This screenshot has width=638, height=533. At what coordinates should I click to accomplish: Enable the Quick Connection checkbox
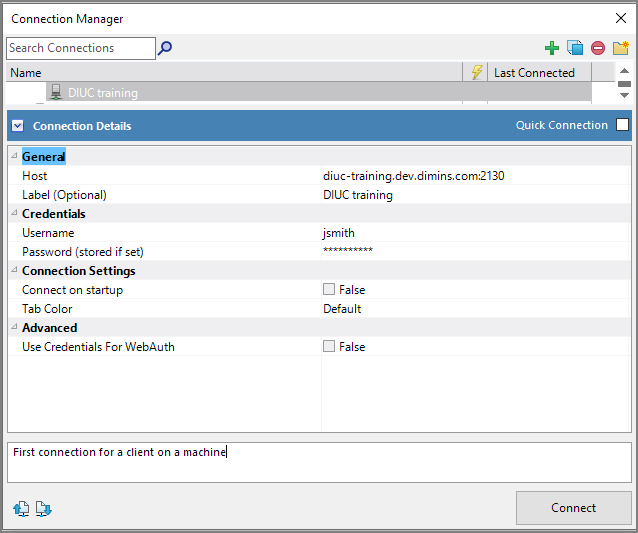622,125
